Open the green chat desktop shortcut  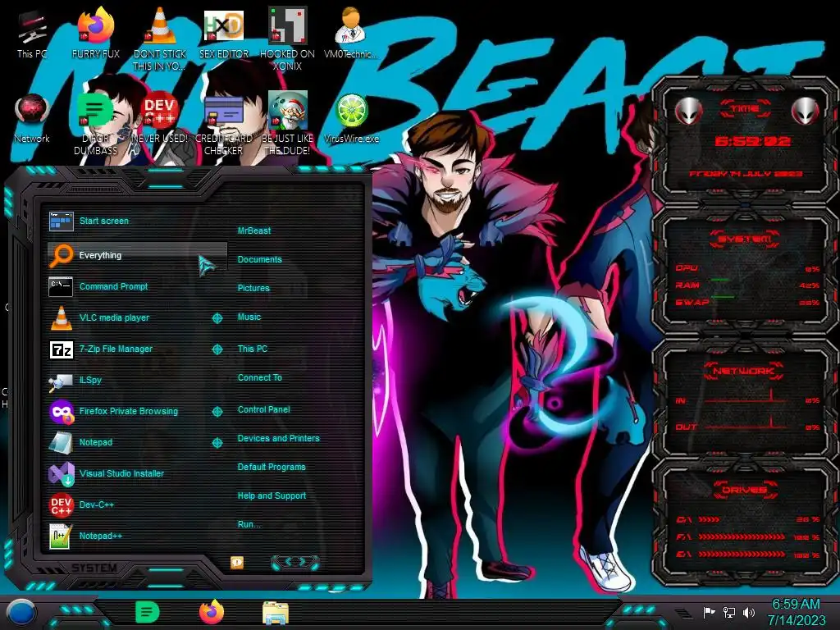click(96, 123)
